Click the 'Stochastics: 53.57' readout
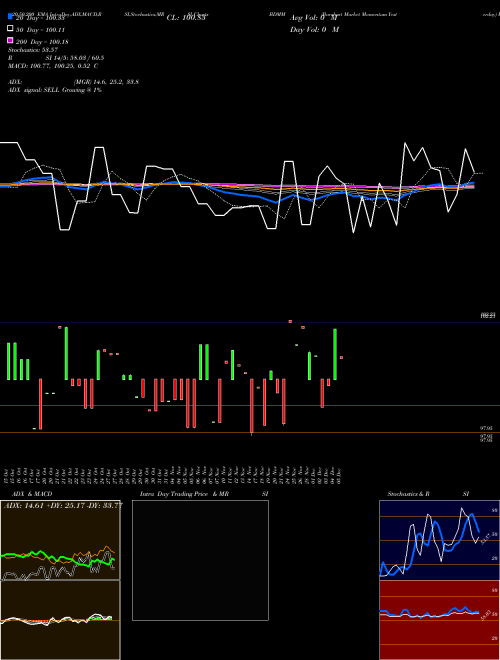 pyautogui.click(x=33, y=50)
